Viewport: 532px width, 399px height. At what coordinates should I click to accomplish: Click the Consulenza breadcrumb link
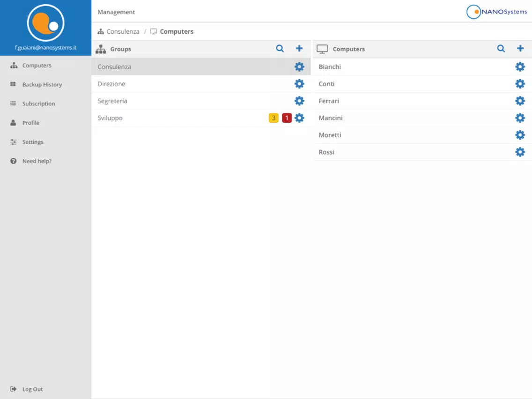tap(118, 31)
